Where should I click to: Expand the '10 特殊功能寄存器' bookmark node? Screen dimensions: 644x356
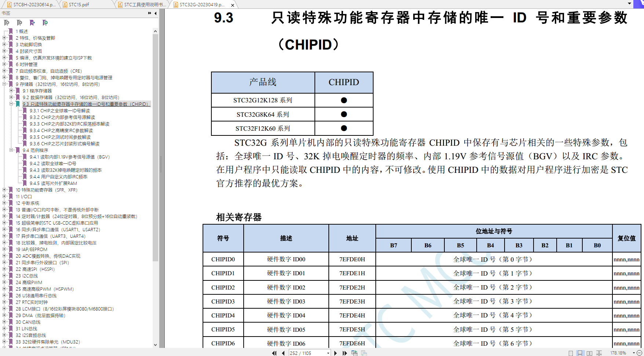point(4,190)
